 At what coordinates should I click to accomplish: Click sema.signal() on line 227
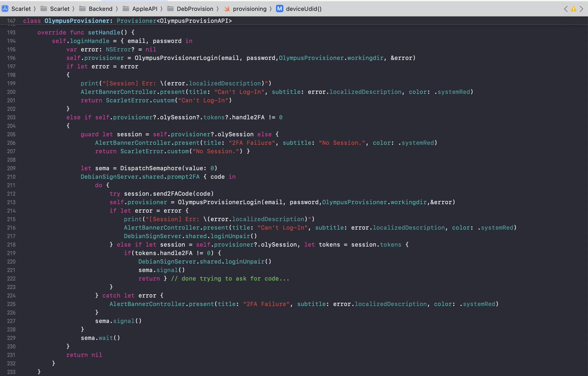pos(118,321)
